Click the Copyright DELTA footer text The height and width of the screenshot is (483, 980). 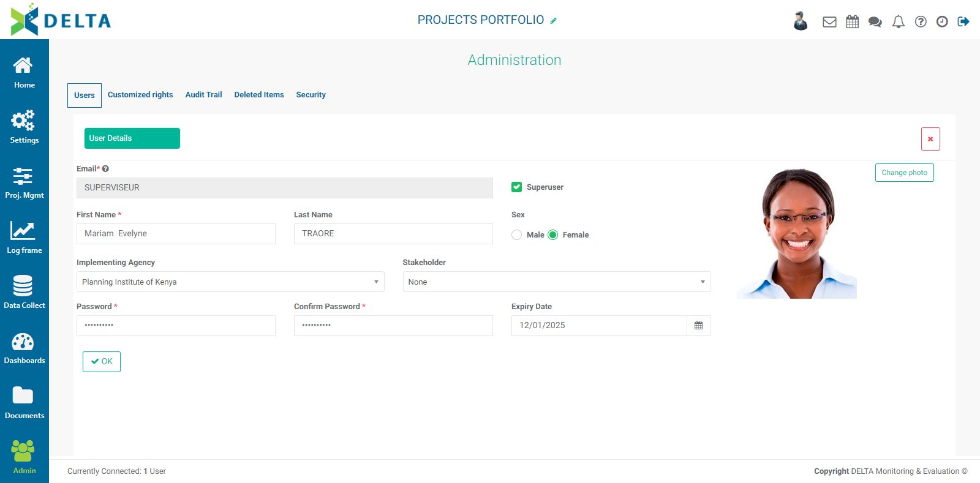click(x=891, y=471)
